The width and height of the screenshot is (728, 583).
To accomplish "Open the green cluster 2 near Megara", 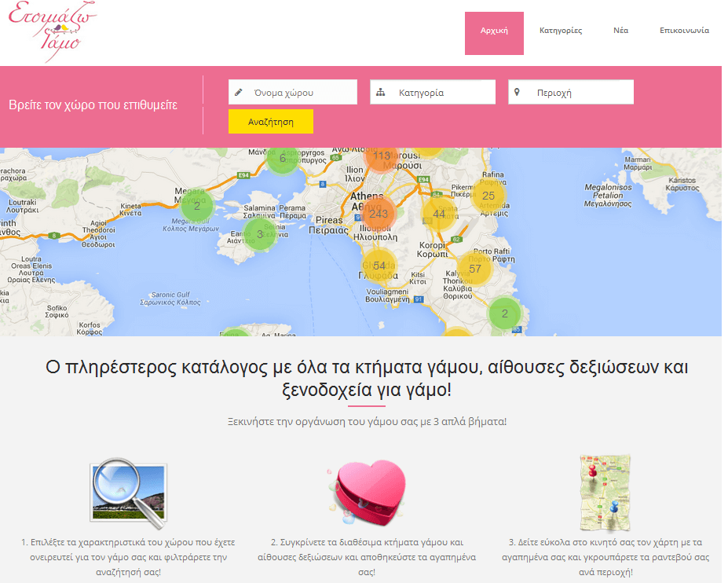I will tap(197, 205).
